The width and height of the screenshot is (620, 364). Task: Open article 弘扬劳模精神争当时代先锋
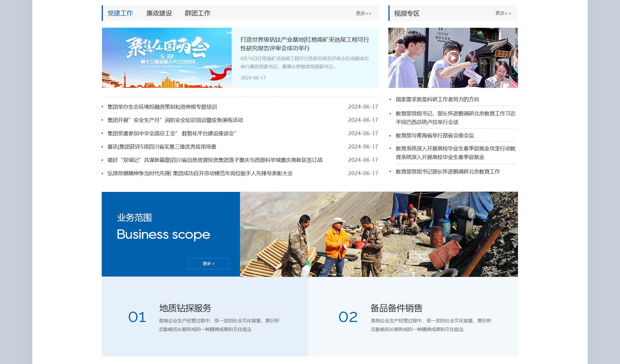(x=200, y=173)
